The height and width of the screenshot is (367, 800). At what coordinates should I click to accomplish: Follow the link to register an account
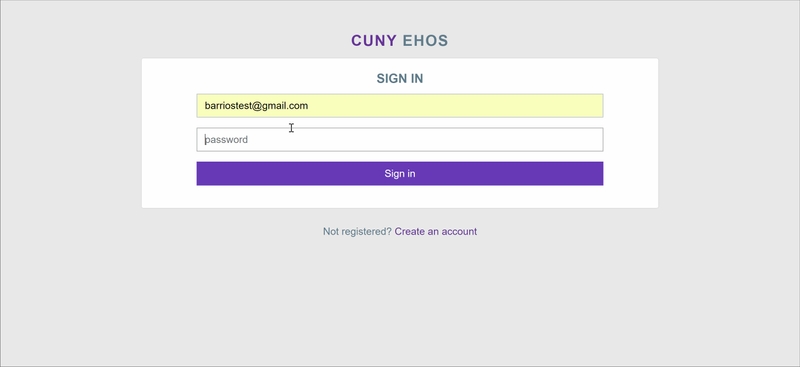tap(436, 231)
